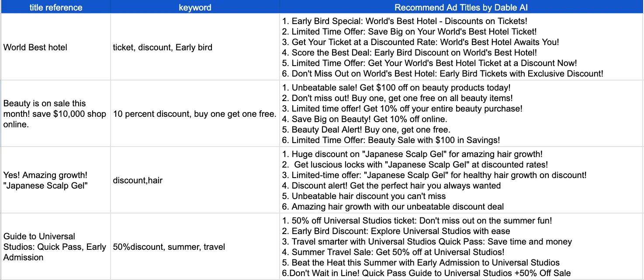Image resolution: width=644 pixels, height=280 pixels.
Task: Select the 'discount,hair' keyword cell
Action: click(195, 180)
